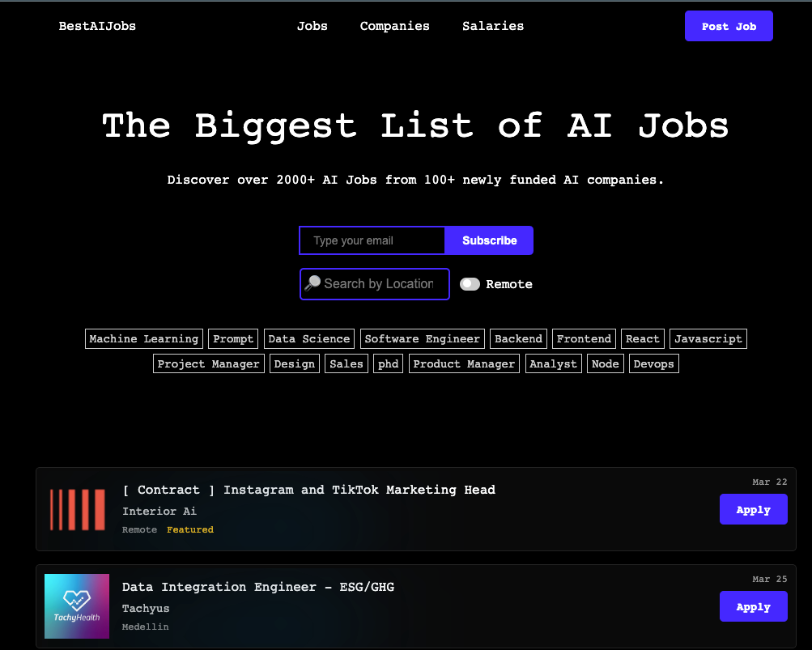Click the Post Job button
The image size is (812, 650).
(728, 26)
